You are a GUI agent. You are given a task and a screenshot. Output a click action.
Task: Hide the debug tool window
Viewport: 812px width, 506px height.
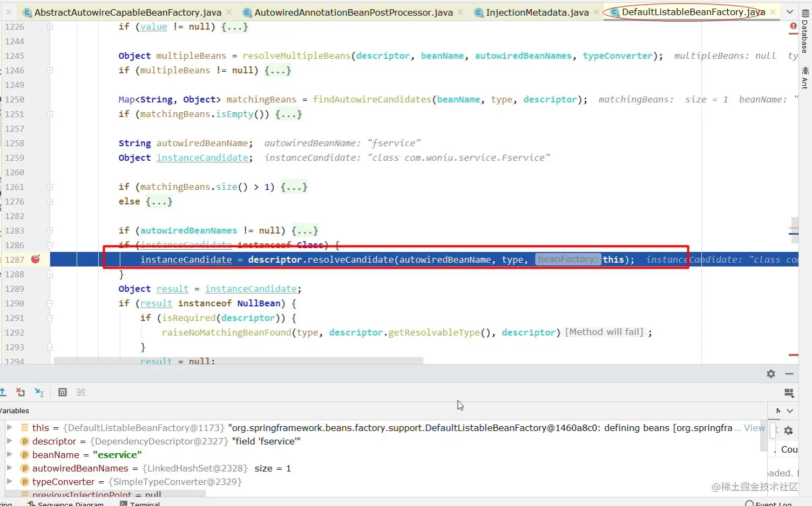pyautogui.click(x=789, y=374)
